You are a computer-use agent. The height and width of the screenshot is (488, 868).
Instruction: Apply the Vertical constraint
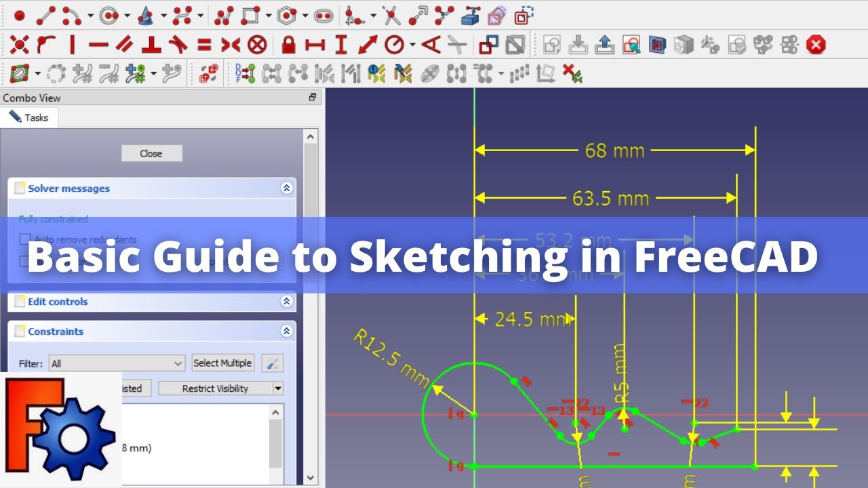(73, 45)
